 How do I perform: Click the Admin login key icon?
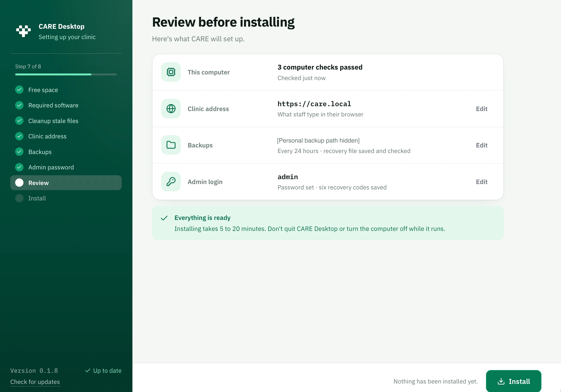(171, 182)
